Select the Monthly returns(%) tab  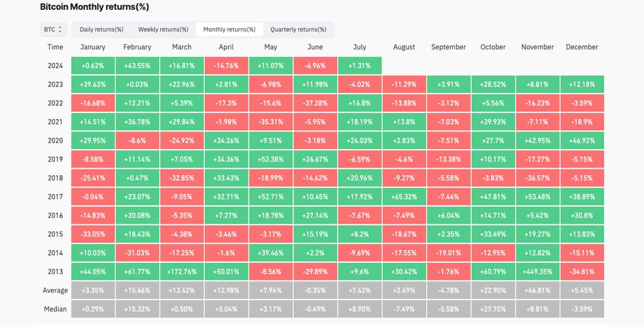pyautogui.click(x=228, y=29)
